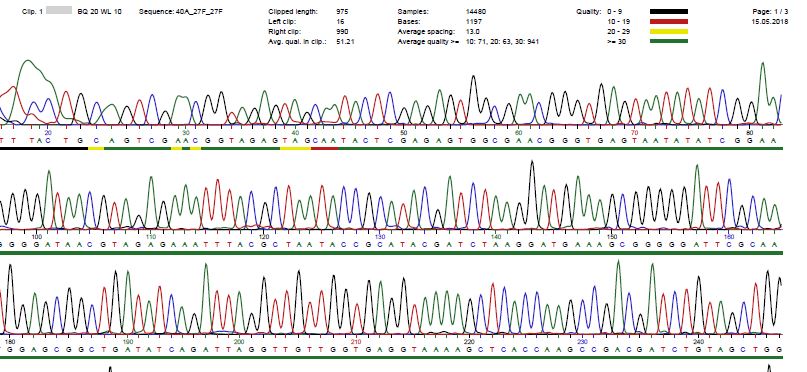807x372 pixels.
Task: Click base position marker 40
Action: pos(295,132)
